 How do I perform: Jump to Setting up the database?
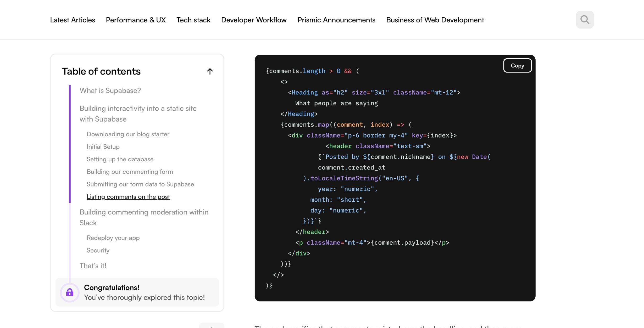(x=120, y=159)
